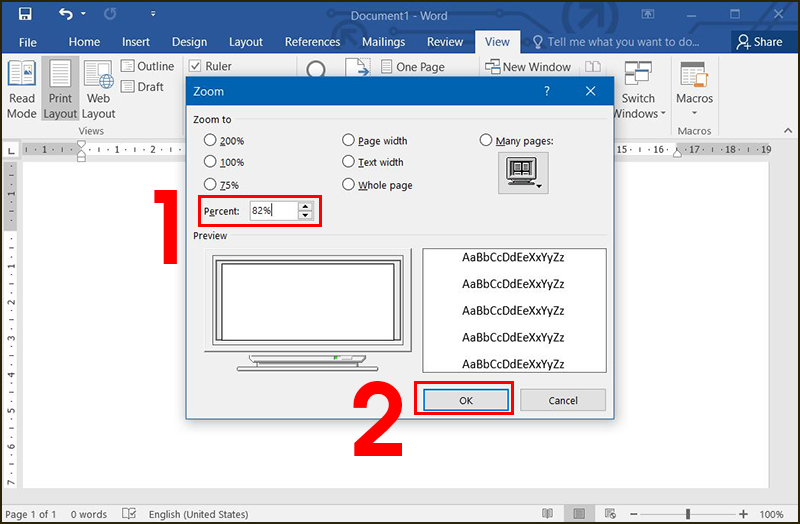Click Cancel in the Zoom dialog
Viewport: 800px width, 524px height.
[x=563, y=400]
